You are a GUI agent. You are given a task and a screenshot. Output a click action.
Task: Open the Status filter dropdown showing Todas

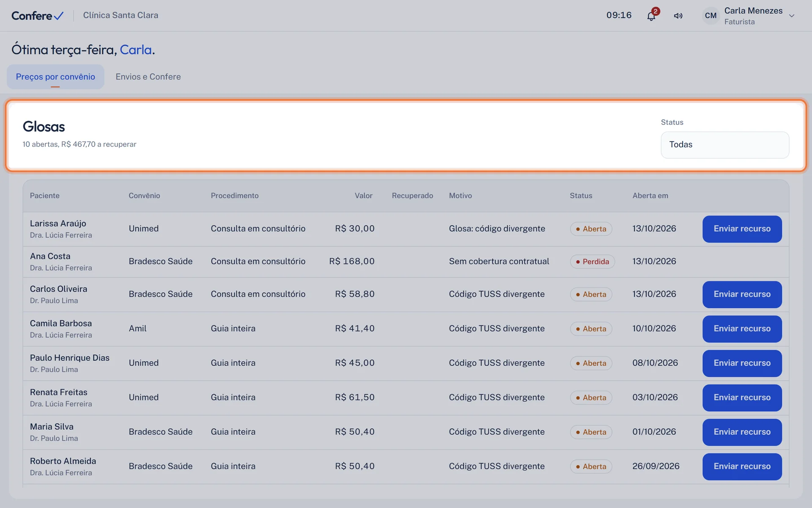coord(724,145)
